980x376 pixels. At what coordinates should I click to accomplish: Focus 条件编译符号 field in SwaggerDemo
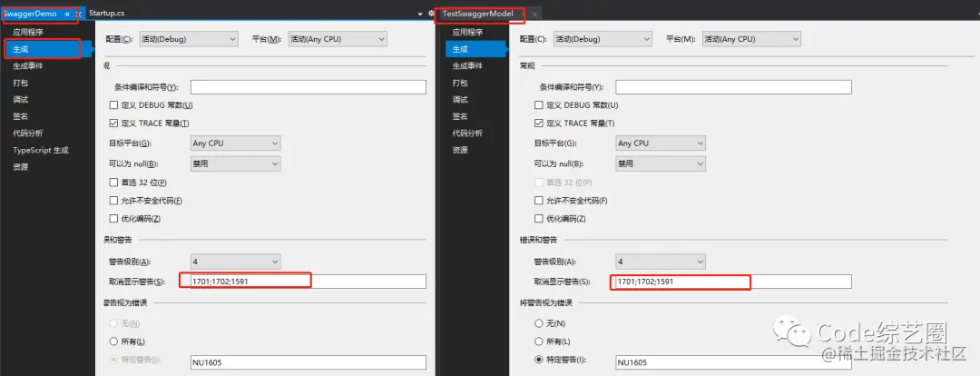[309, 87]
